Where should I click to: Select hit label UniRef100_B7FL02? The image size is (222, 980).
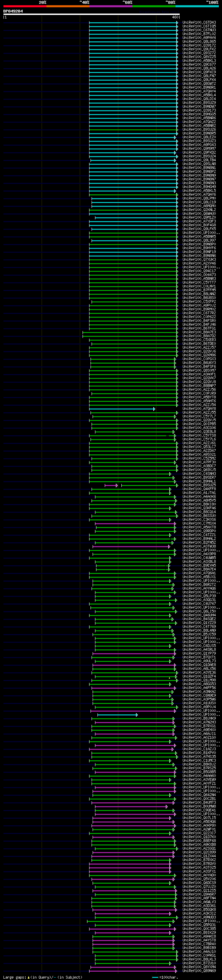199,34
